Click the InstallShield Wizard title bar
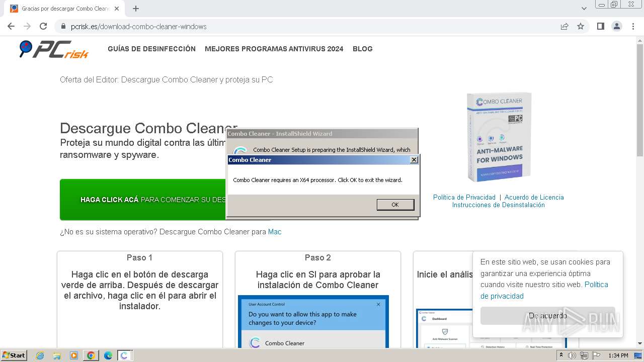The height and width of the screenshot is (362, 644). pos(322,134)
